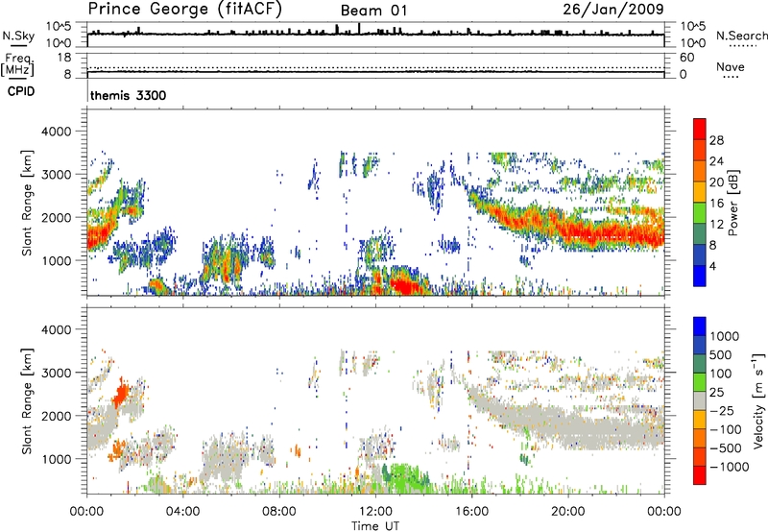Screen dimensions: 768x532
Task: Select the "24" power colorbar label
Action: 716,161
